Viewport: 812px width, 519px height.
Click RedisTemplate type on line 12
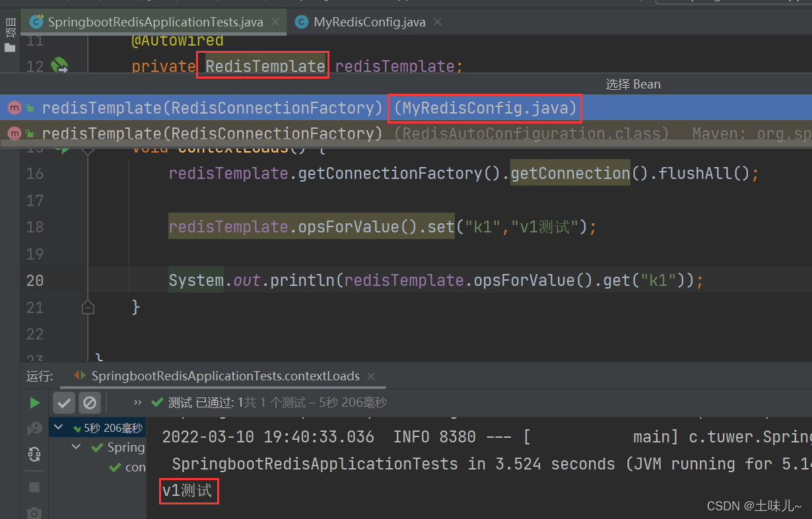[x=265, y=66]
